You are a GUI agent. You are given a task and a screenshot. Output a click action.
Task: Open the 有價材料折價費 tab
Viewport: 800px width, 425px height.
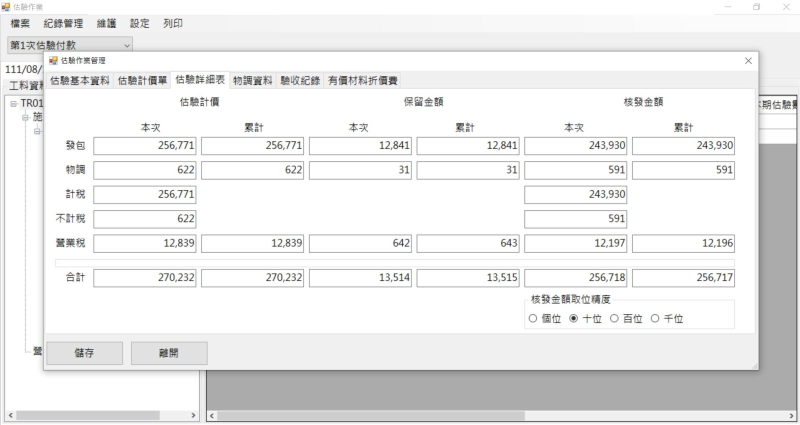[362, 81]
